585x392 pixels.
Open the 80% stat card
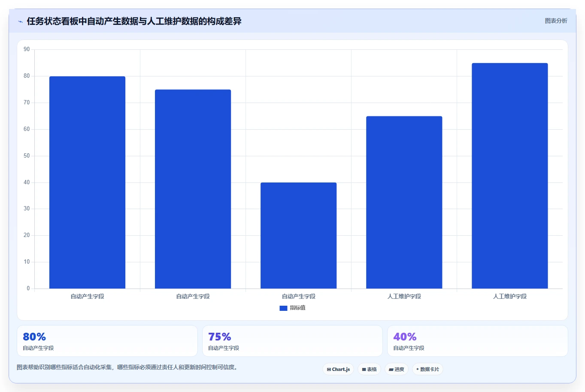pyautogui.click(x=107, y=341)
